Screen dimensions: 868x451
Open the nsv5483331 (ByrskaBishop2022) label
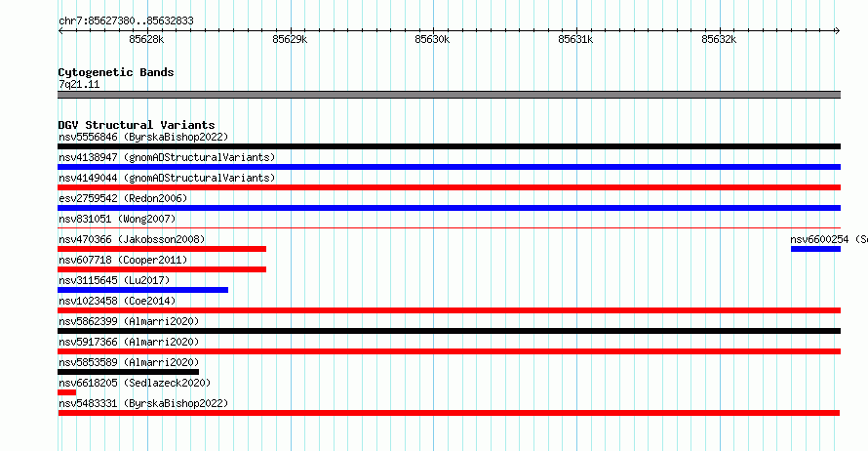143,403
